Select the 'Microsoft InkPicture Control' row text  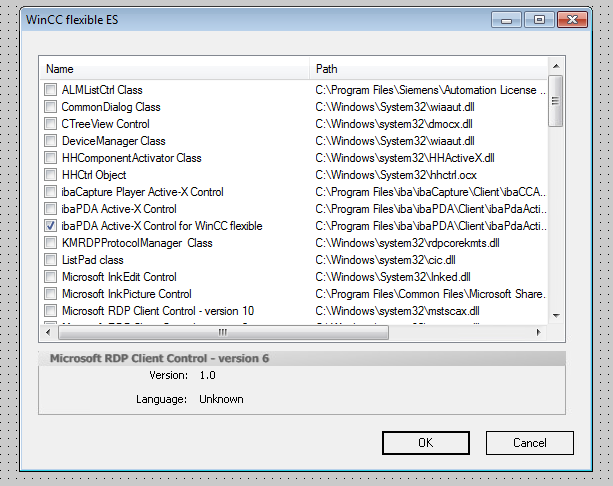127,294
